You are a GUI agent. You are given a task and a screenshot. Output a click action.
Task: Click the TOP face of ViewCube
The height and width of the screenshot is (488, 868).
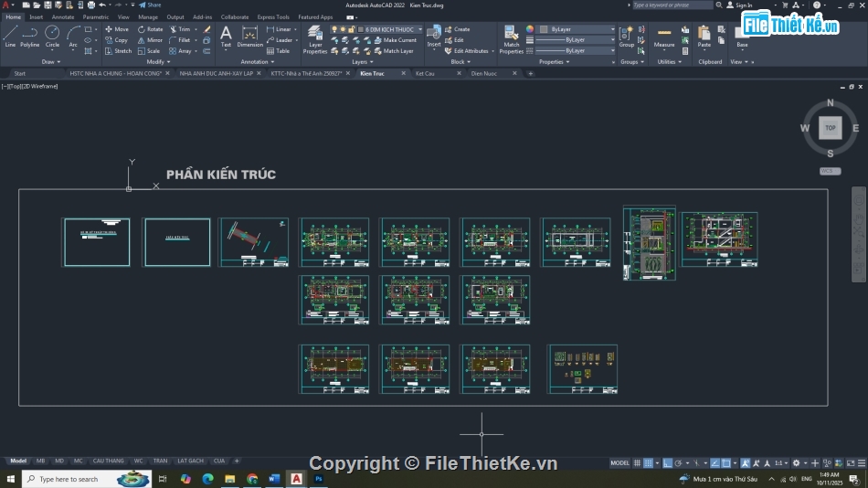click(830, 128)
